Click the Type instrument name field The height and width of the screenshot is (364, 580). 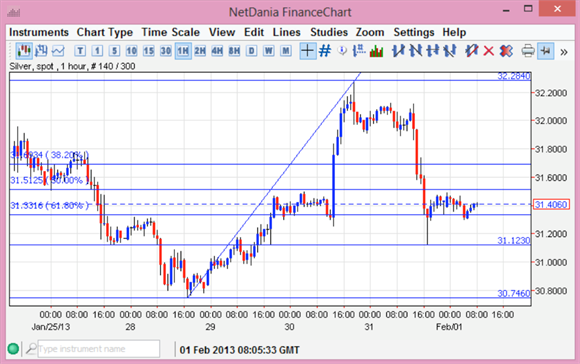click(99, 349)
